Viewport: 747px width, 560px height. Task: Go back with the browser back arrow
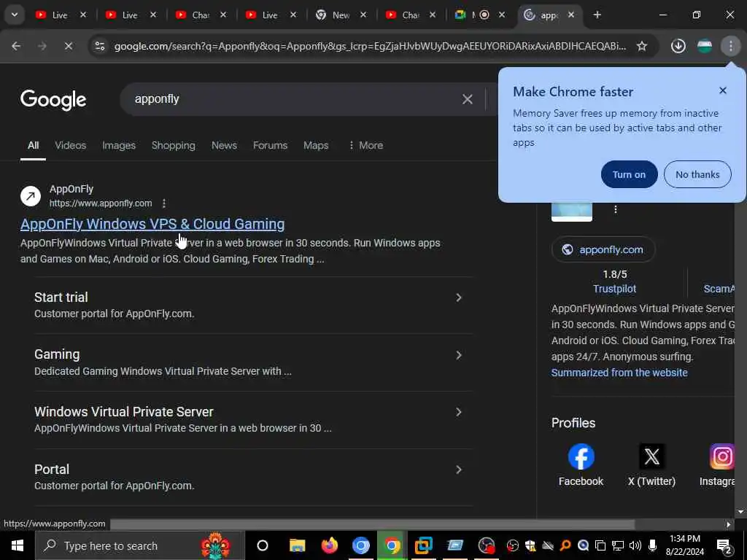[x=16, y=46]
